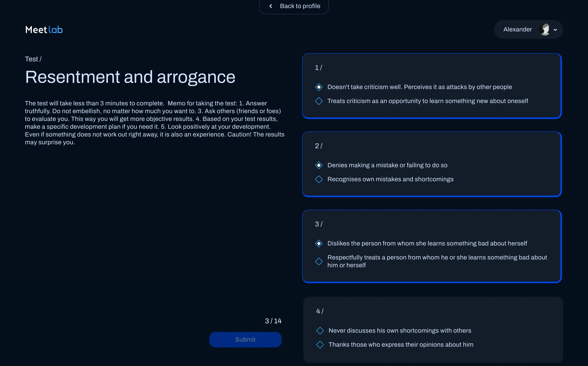
Task: Open the Alexander account menu
Action: (517, 30)
